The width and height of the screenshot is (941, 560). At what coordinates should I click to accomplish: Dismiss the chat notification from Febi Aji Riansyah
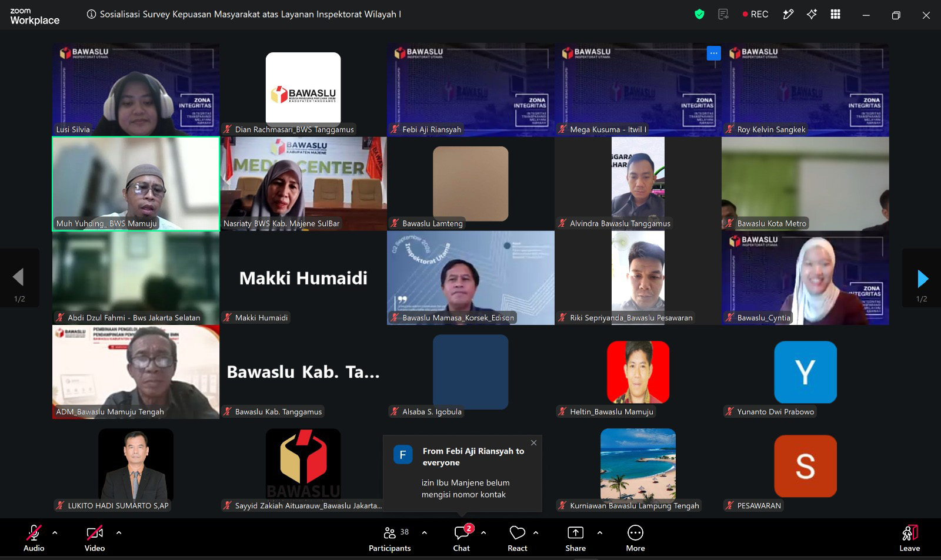533,443
